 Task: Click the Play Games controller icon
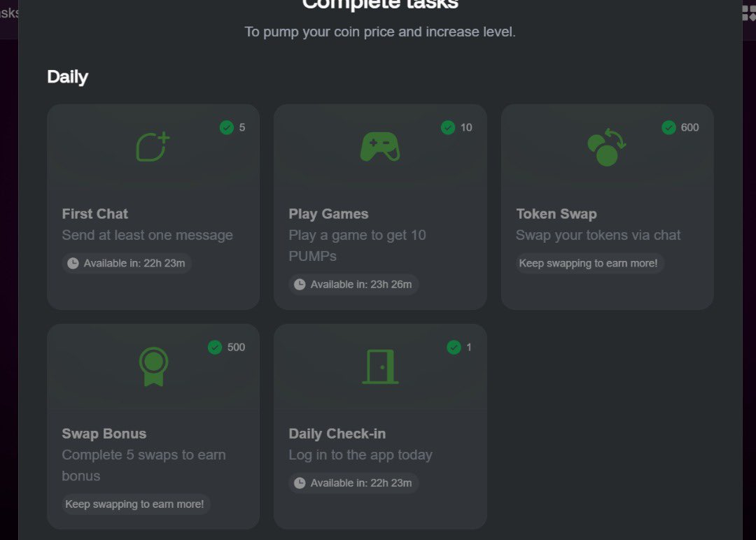[x=380, y=146]
